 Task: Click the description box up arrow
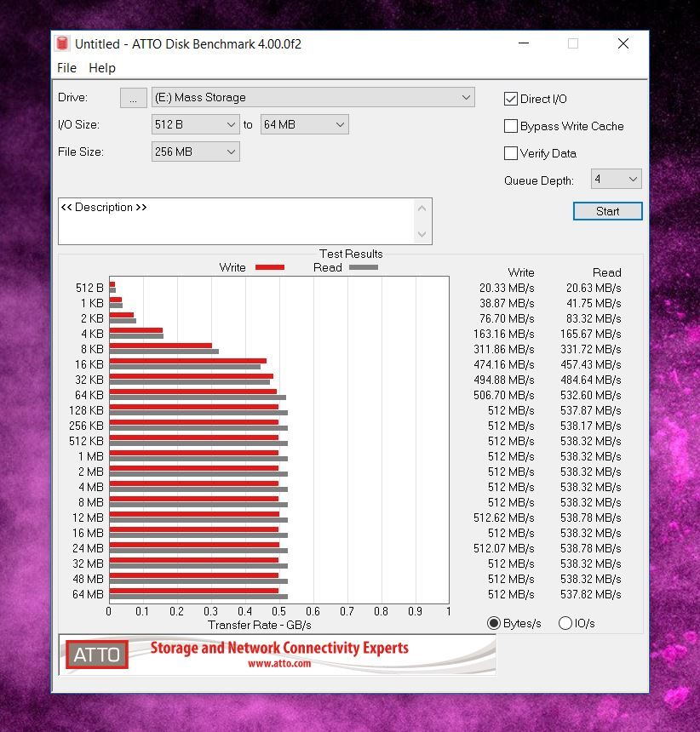(422, 209)
